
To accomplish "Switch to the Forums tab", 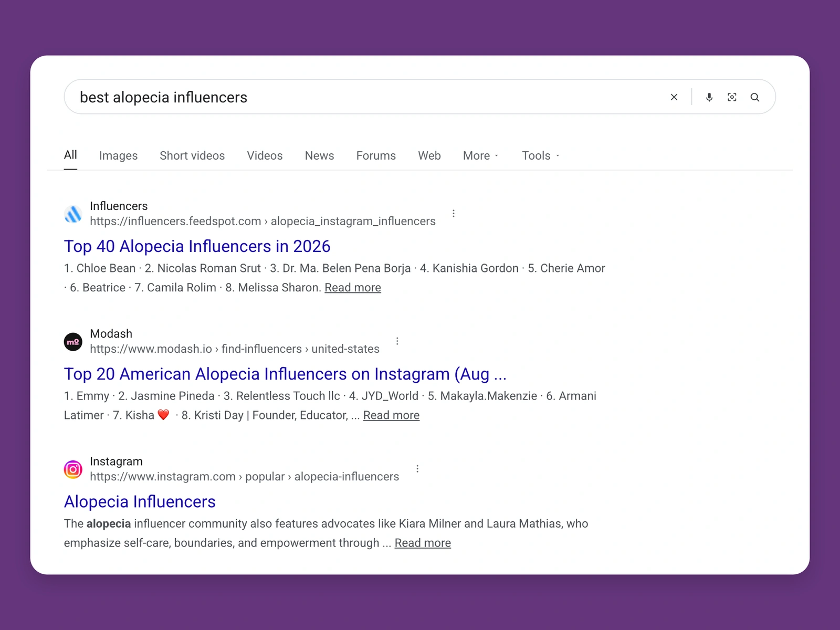I will click(376, 155).
